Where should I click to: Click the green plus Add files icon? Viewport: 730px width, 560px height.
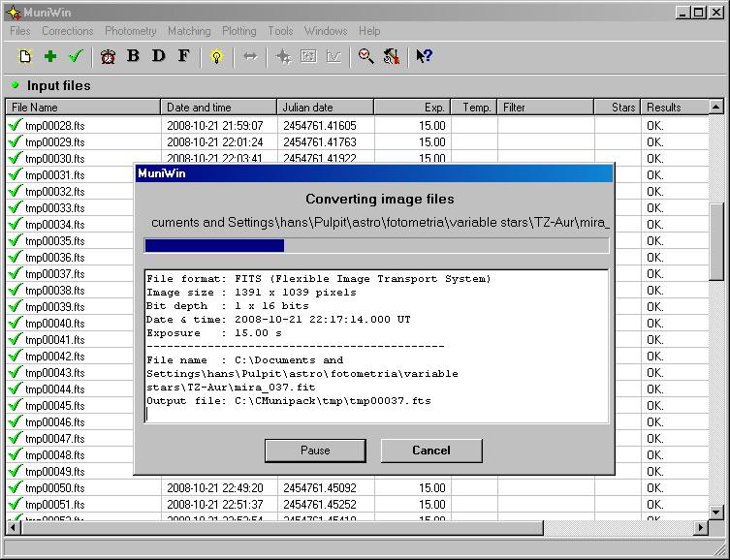pos(50,56)
